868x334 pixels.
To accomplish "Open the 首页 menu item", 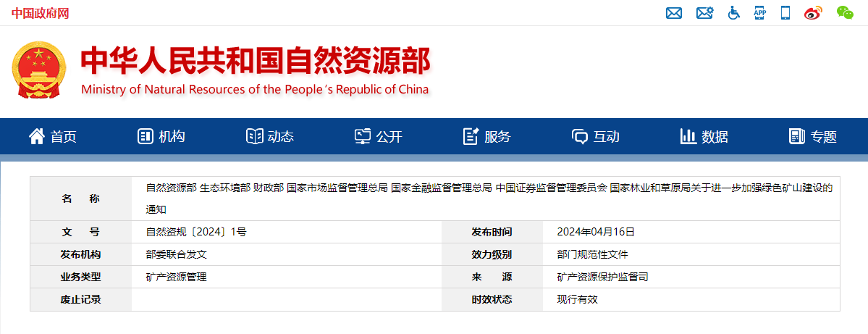I will click(64, 137).
